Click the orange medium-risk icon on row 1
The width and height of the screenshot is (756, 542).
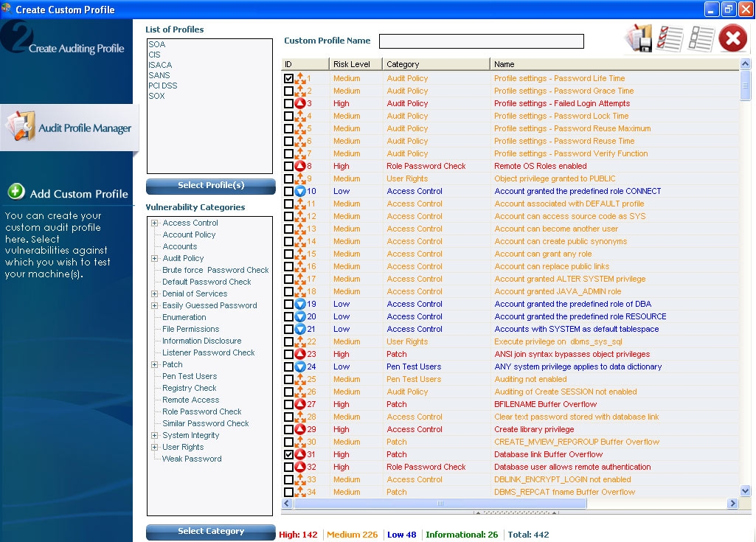[x=300, y=78]
